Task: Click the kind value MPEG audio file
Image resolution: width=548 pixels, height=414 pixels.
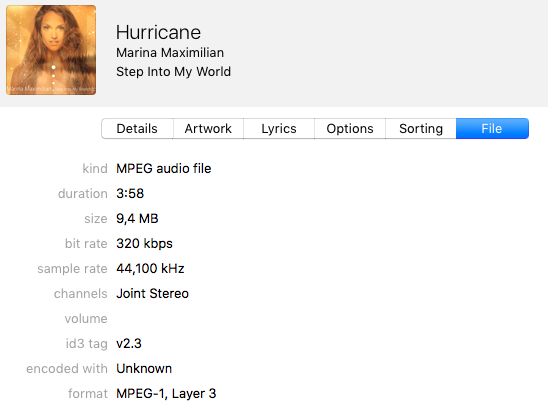Action: [x=164, y=169]
